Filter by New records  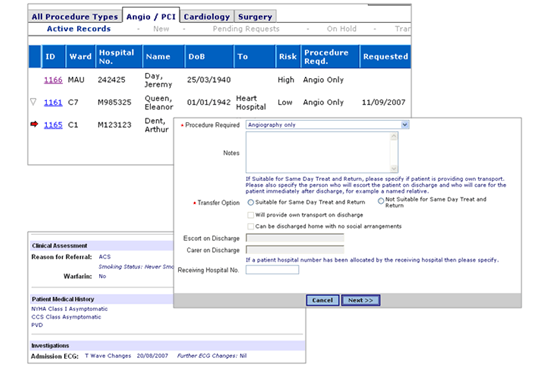pos(161,29)
